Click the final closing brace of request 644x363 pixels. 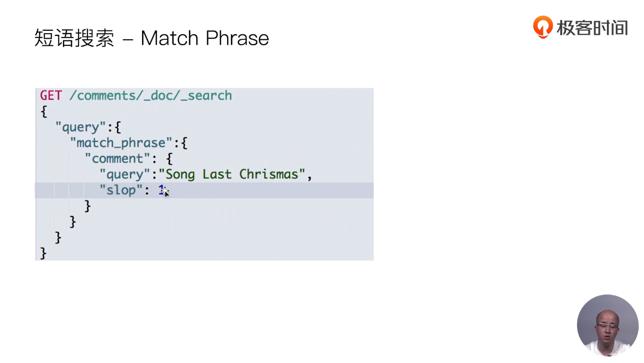pos(44,254)
